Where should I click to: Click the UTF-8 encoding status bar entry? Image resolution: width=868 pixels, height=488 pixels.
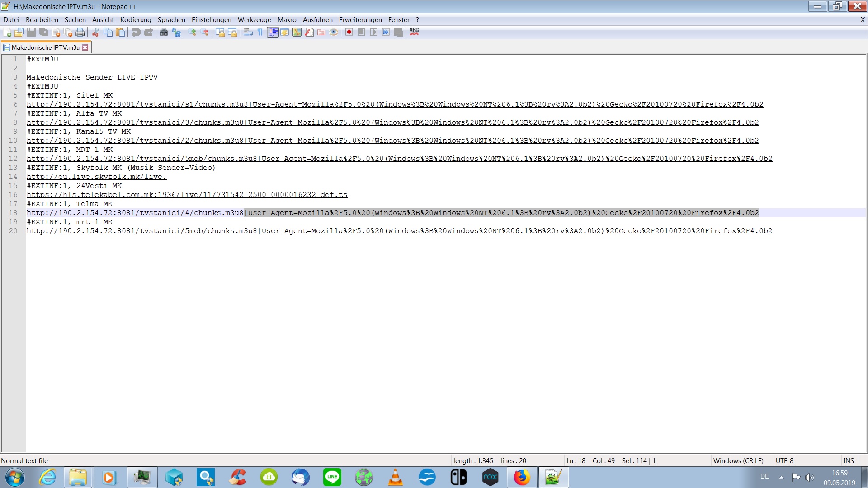pos(784,461)
